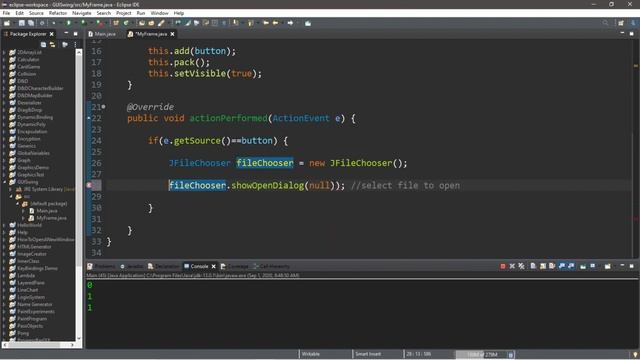Toggle Scroll Lock in the console toolbar
Screen dimensions: 640x360
pyautogui.click(x=542, y=266)
